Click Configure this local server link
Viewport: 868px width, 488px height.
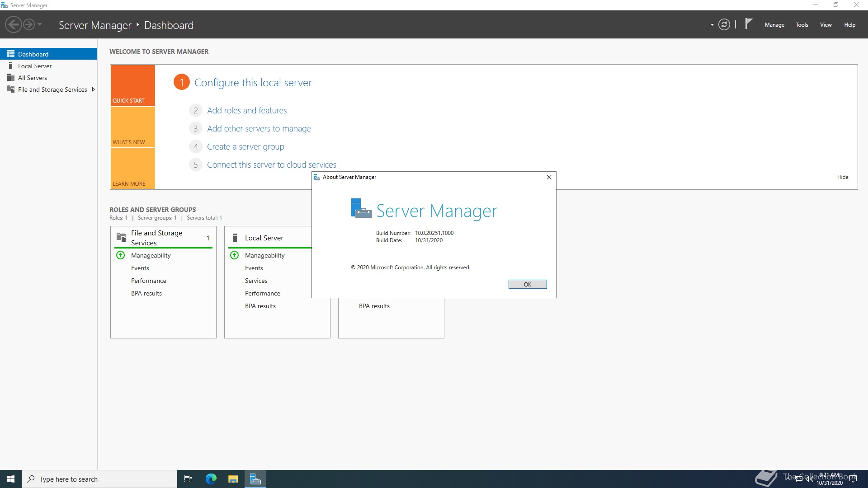click(253, 83)
